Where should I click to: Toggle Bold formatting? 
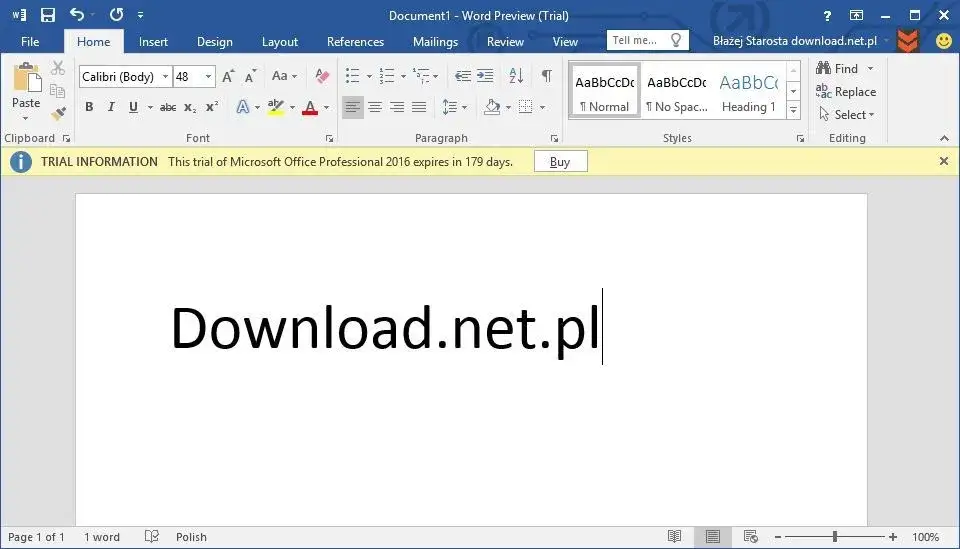click(x=89, y=107)
